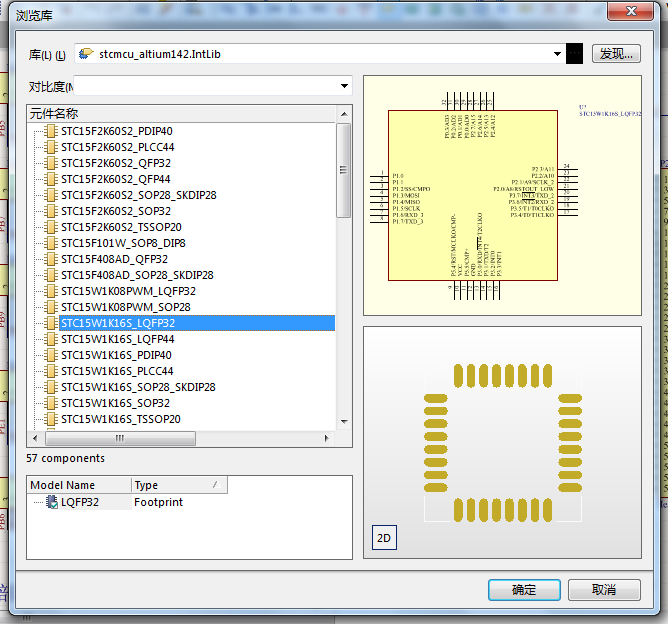Click the horizontal scroll left arrow
The image size is (668, 624).
[x=35, y=438]
